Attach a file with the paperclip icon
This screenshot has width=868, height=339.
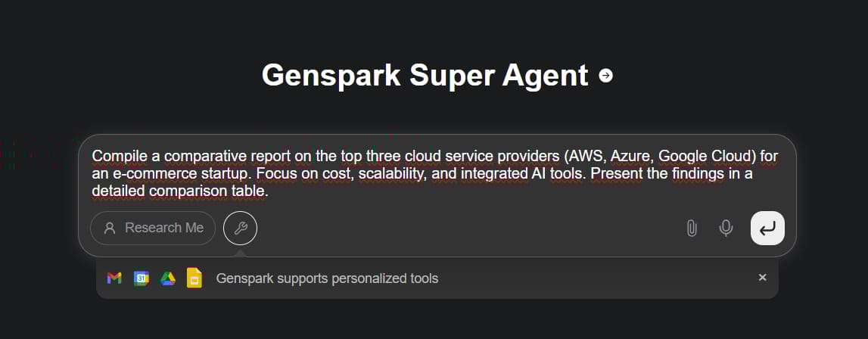[692, 229]
